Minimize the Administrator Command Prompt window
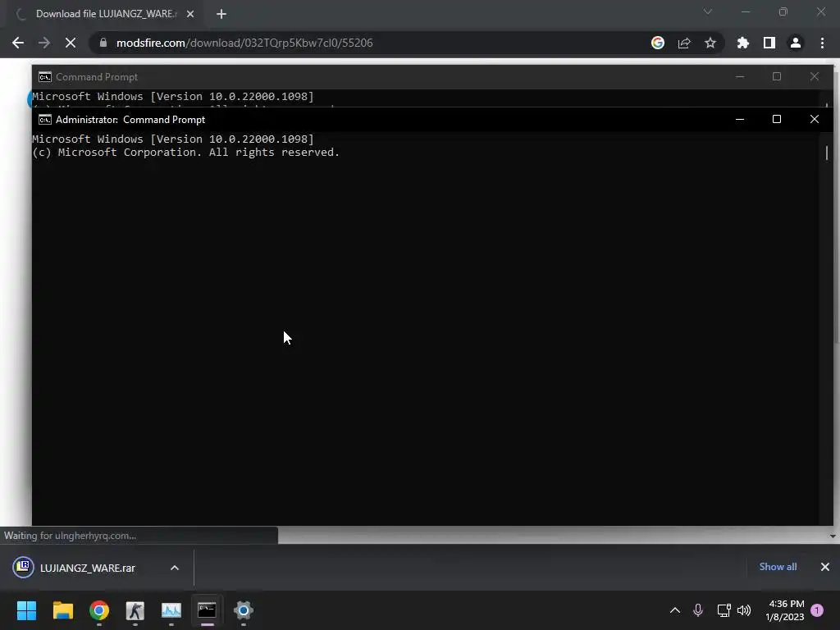 (740, 119)
